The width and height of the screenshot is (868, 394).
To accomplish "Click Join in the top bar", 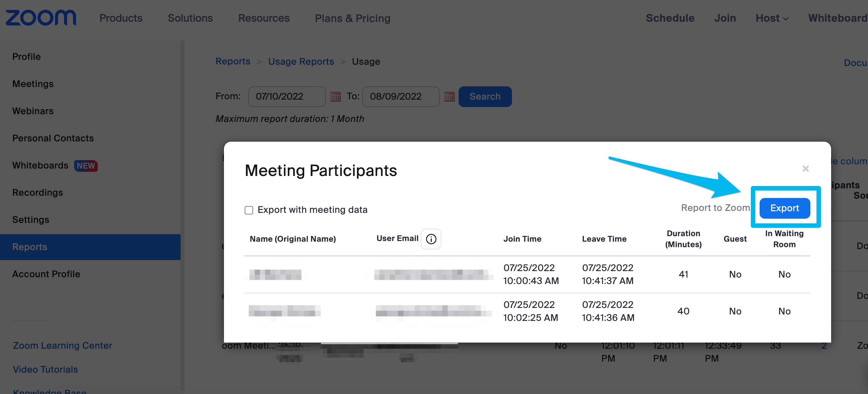I will click(725, 18).
